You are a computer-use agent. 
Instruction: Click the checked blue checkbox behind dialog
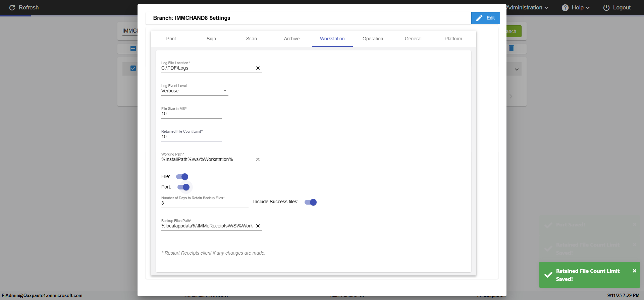tap(133, 68)
